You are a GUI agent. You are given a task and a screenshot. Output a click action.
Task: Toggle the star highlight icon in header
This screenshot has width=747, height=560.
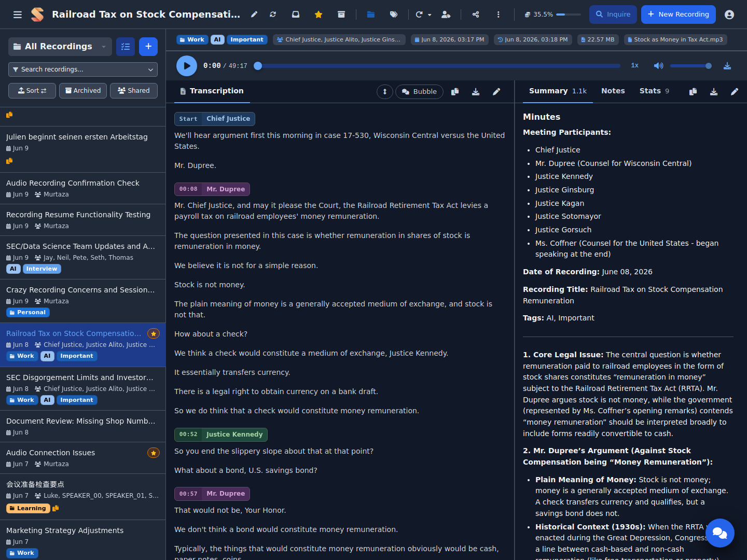pyautogui.click(x=319, y=15)
